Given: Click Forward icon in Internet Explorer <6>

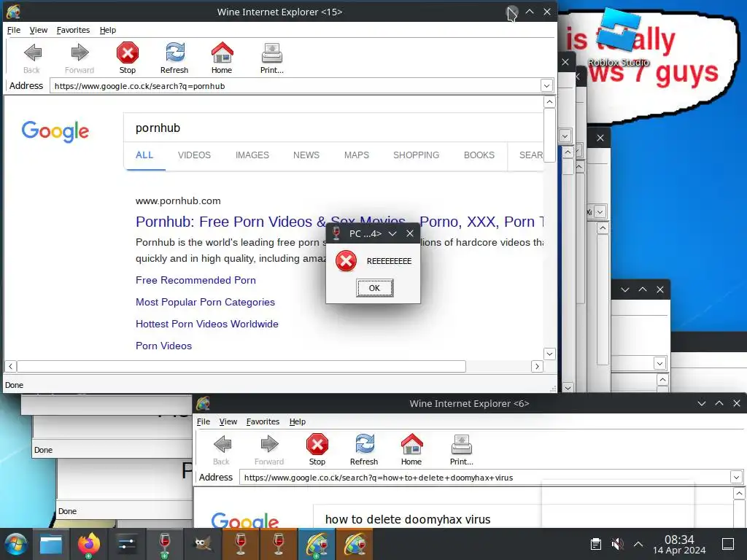Looking at the screenshot, I should click(x=269, y=444).
